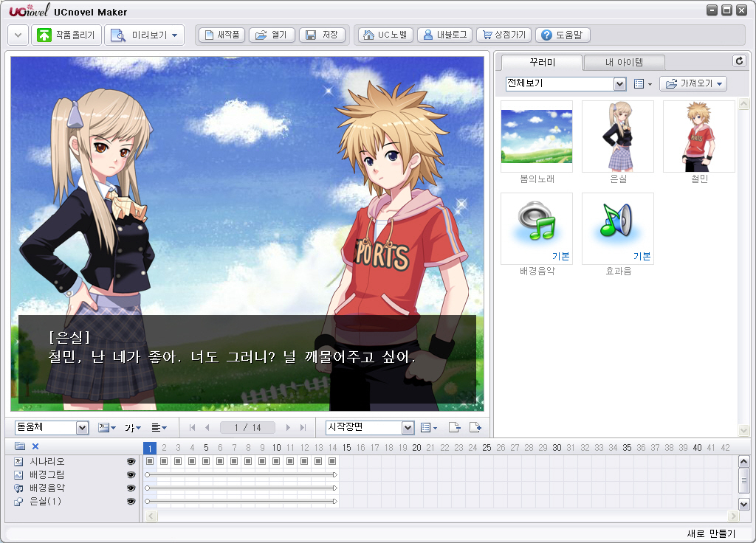The width and height of the screenshot is (756, 543).
Task: Select the 꾸러미 tab
Action: coord(541,63)
